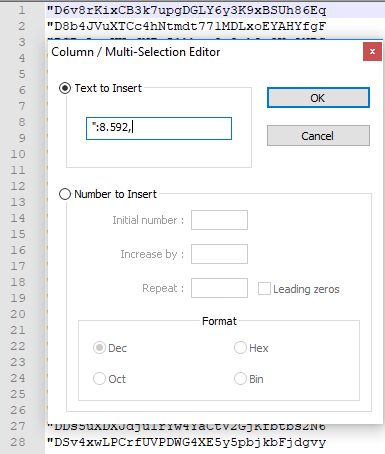This screenshot has width=385, height=454.
Task: Click line number 28 in the margin
Action: [18, 442]
